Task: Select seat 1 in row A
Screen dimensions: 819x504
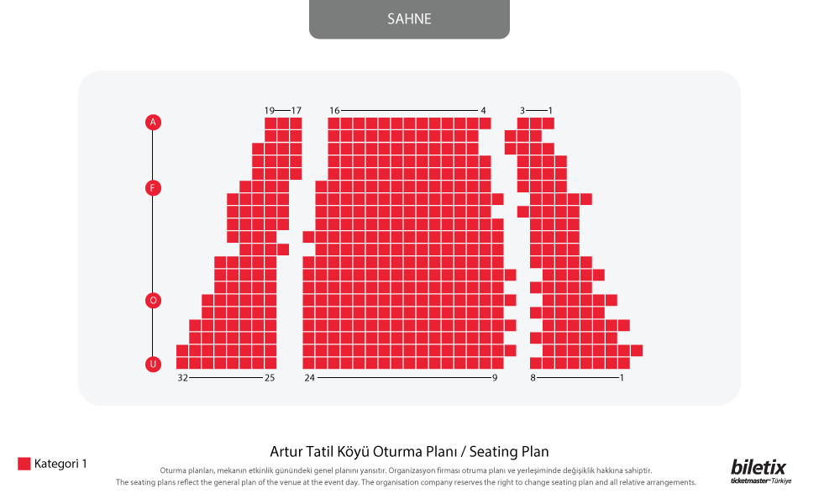Action: click(549, 123)
